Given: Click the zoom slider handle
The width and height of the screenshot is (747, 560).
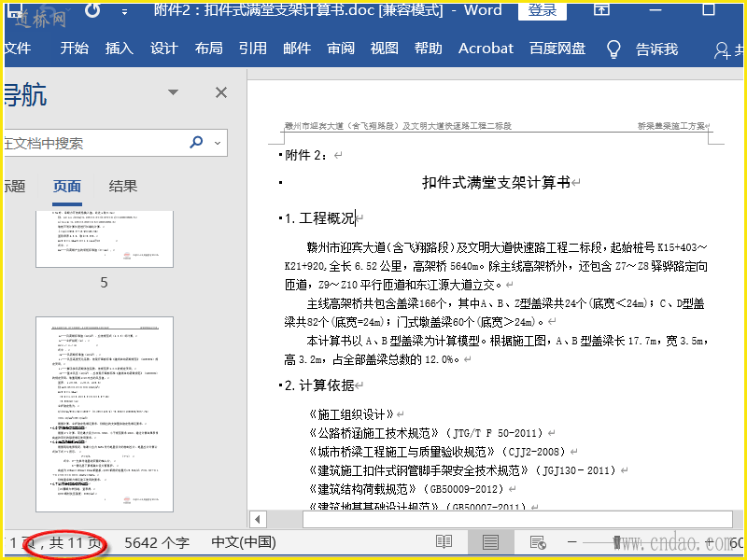Looking at the screenshot, I should click(x=617, y=542).
